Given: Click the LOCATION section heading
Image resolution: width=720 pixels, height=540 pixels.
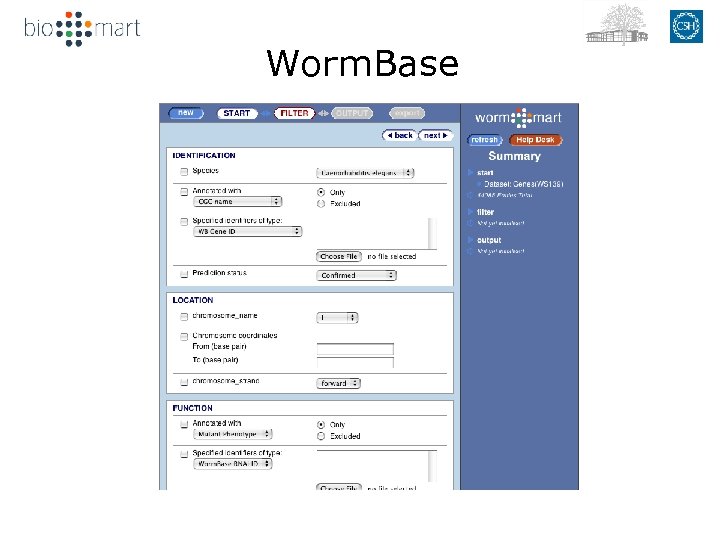Looking at the screenshot, I should 193,300.
